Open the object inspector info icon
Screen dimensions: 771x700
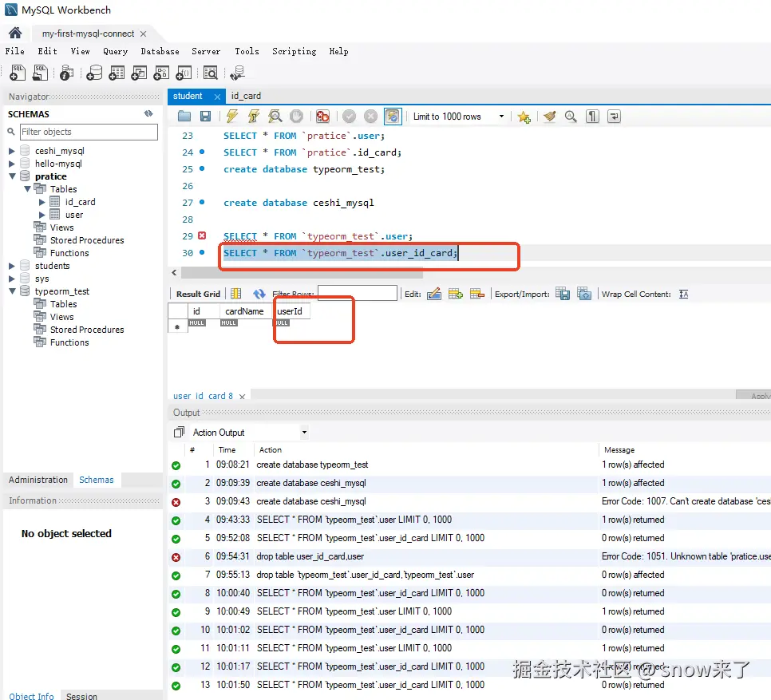(x=66, y=73)
